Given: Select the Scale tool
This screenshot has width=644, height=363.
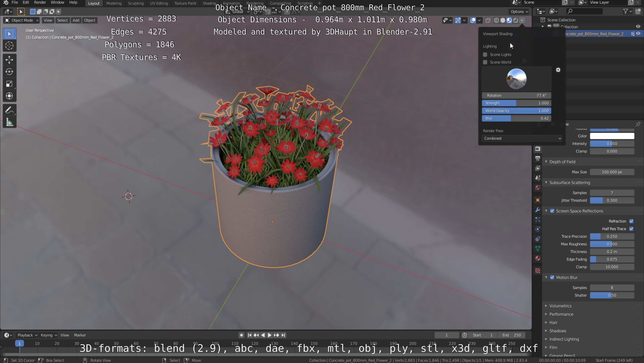Looking at the screenshot, I should (x=9, y=84).
